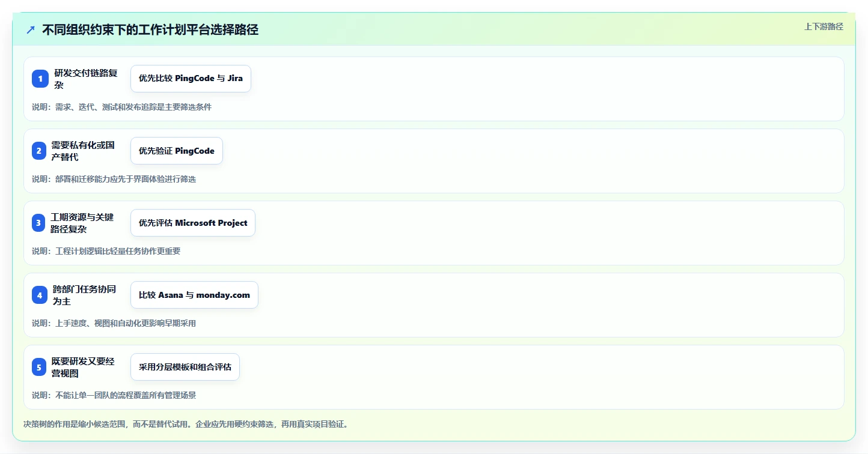Click the title '不同组织约束下的工作计划平台选择路径'
This screenshot has width=868, height=454.
[x=150, y=29]
